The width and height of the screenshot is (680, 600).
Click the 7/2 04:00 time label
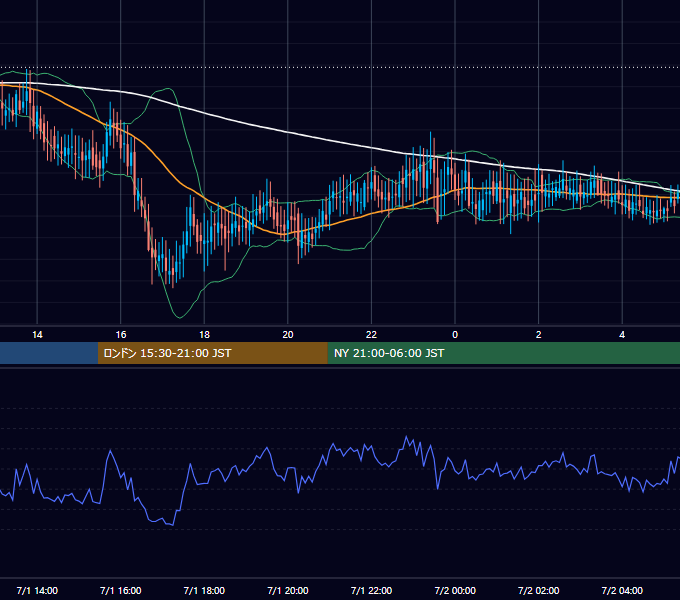(x=622, y=590)
